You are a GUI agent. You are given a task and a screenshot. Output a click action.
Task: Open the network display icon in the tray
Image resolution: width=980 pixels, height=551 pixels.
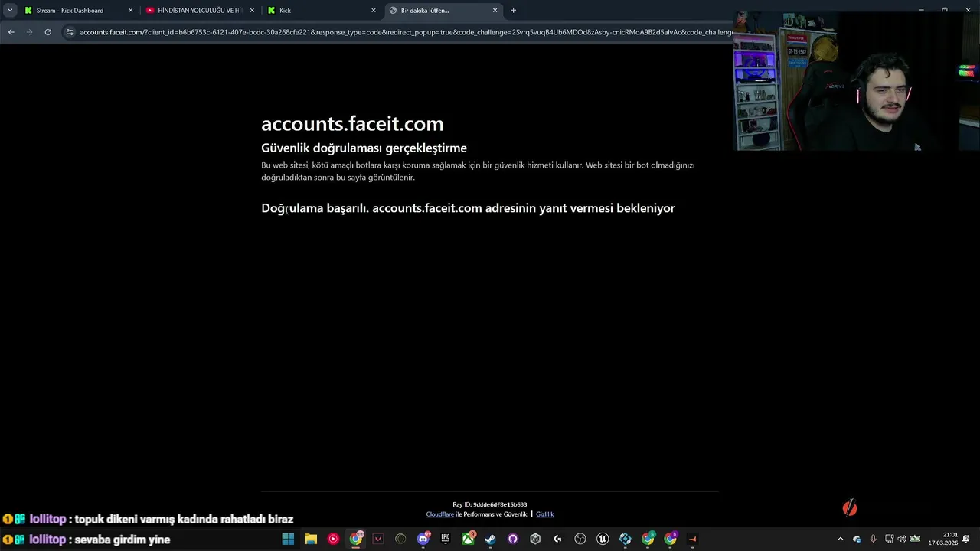889,539
